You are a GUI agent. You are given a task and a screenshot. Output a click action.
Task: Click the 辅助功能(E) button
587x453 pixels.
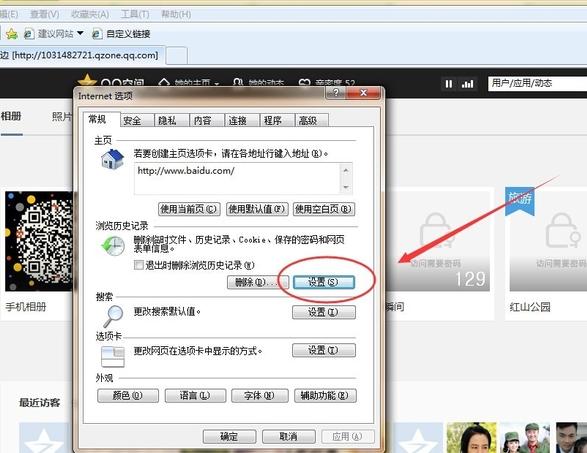pyautogui.click(x=325, y=395)
